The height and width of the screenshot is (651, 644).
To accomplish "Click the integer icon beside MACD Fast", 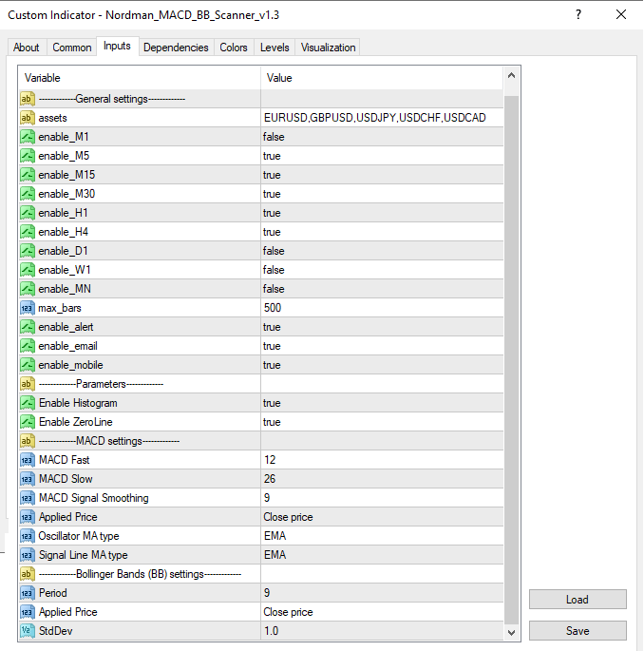I will click(27, 460).
